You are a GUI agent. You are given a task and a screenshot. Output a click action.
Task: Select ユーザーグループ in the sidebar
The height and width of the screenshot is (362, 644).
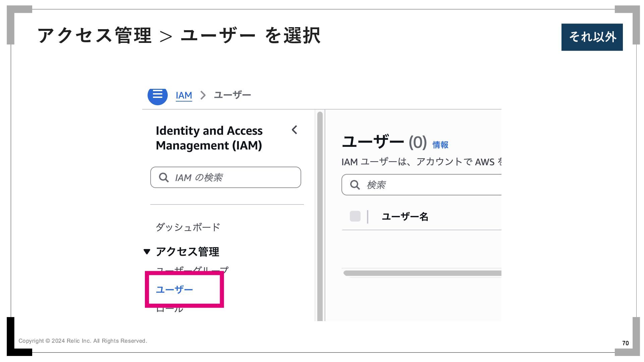192,269
